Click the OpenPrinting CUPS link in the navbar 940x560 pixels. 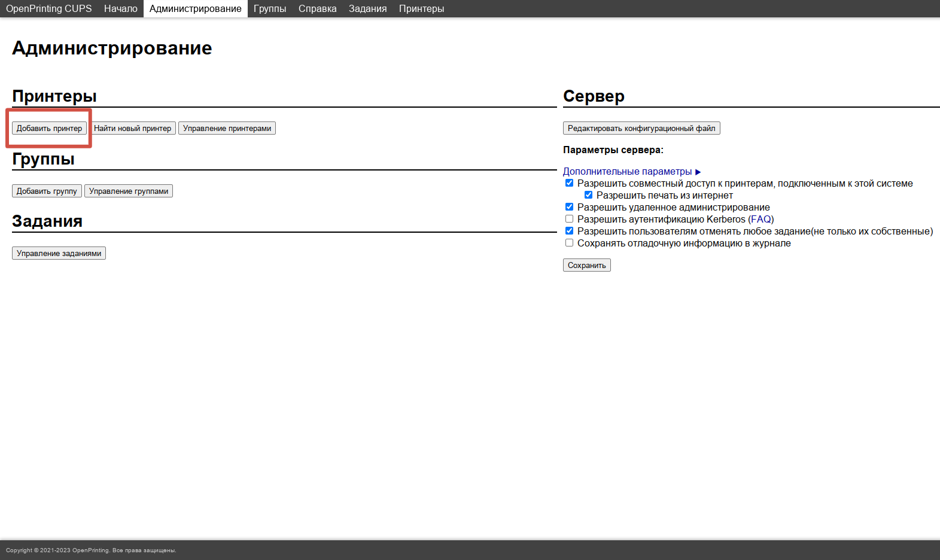pyautogui.click(x=48, y=8)
